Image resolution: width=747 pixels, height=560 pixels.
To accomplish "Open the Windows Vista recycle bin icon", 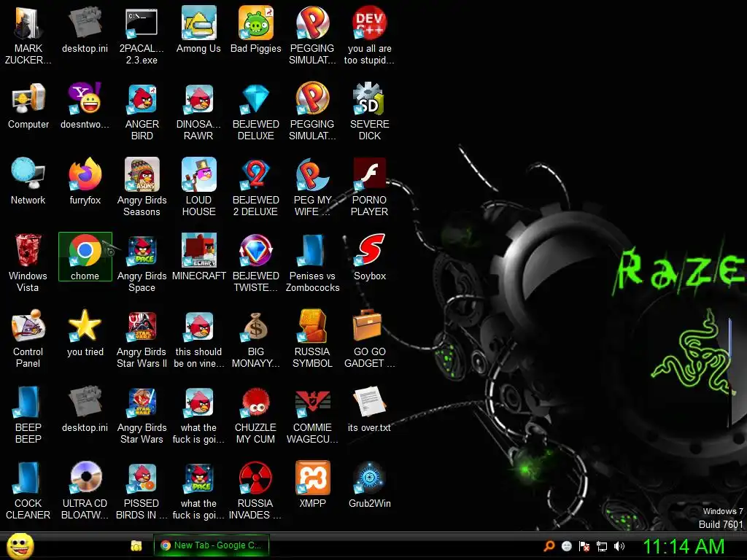I will 28,262.
